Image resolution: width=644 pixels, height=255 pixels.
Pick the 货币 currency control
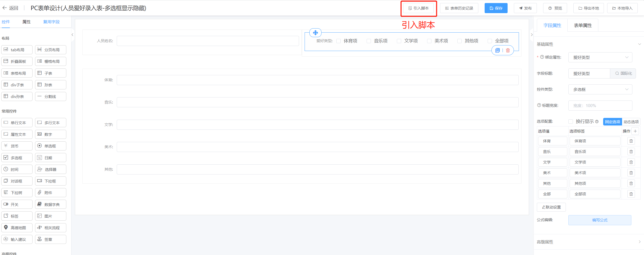pos(17,146)
